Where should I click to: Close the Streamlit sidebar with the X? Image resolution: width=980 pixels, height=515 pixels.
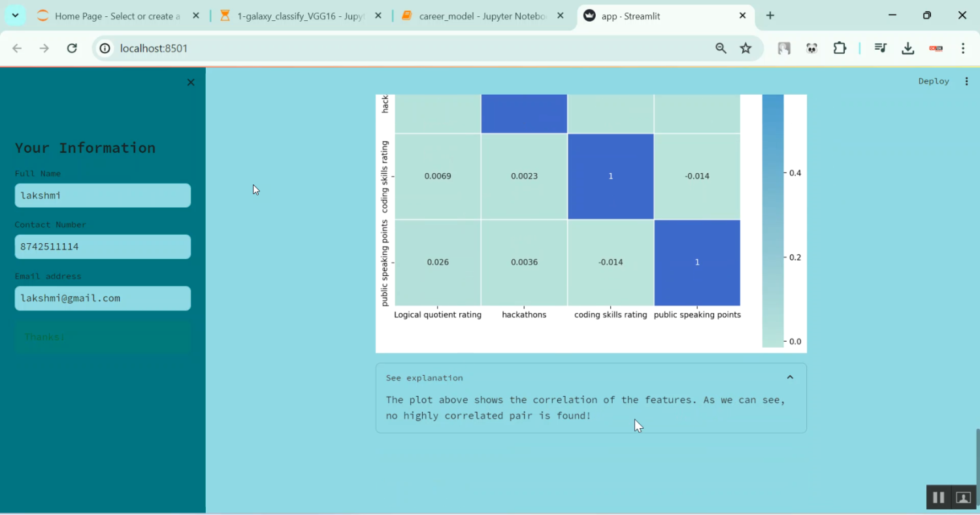[x=191, y=82]
